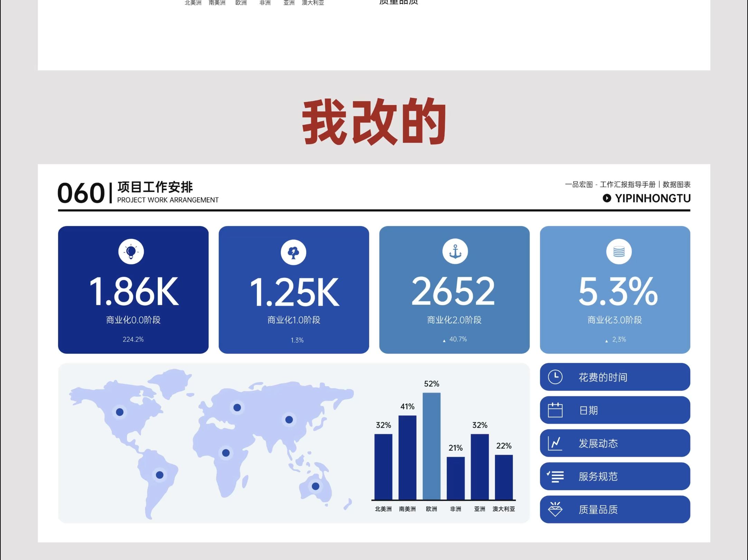This screenshot has width=748, height=560.
Task: Click the 21% label above the 非洲 bar
Action: (456, 448)
